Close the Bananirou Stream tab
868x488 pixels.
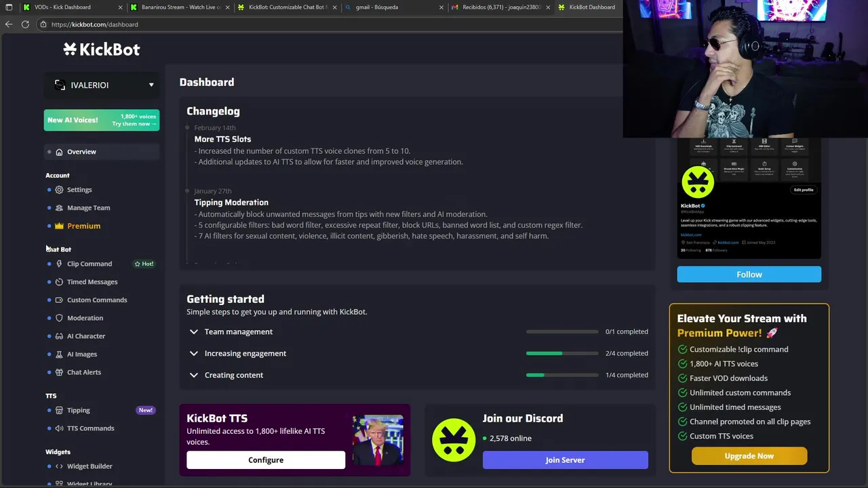tap(228, 7)
